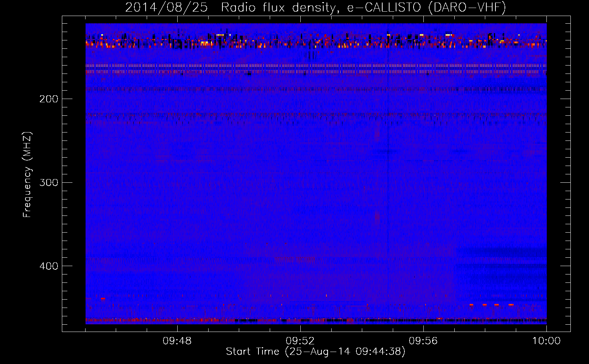The height and width of the screenshot is (364, 589).
Task: Select the 400 frequency tick label
Action: pyautogui.click(x=49, y=266)
